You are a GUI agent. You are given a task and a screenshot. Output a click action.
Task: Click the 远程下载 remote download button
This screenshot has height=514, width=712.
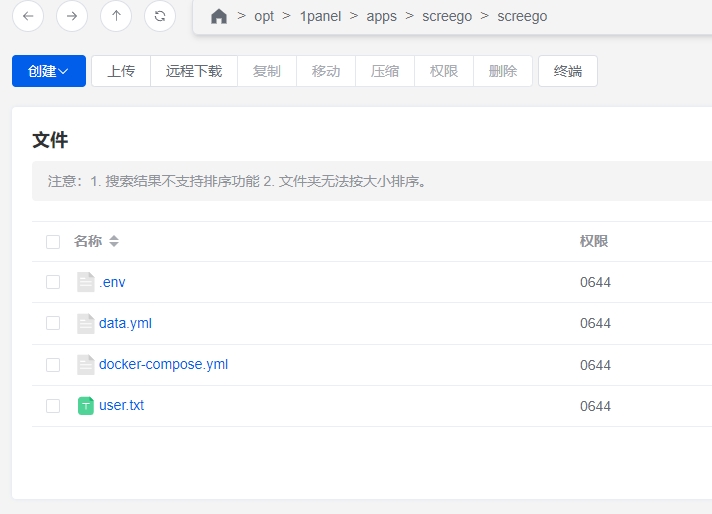click(x=194, y=71)
